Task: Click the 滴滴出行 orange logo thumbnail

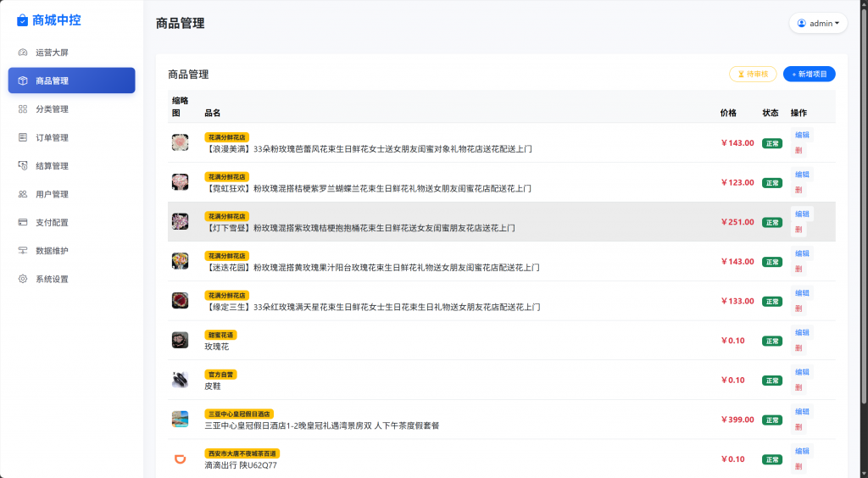Action: pyautogui.click(x=180, y=459)
